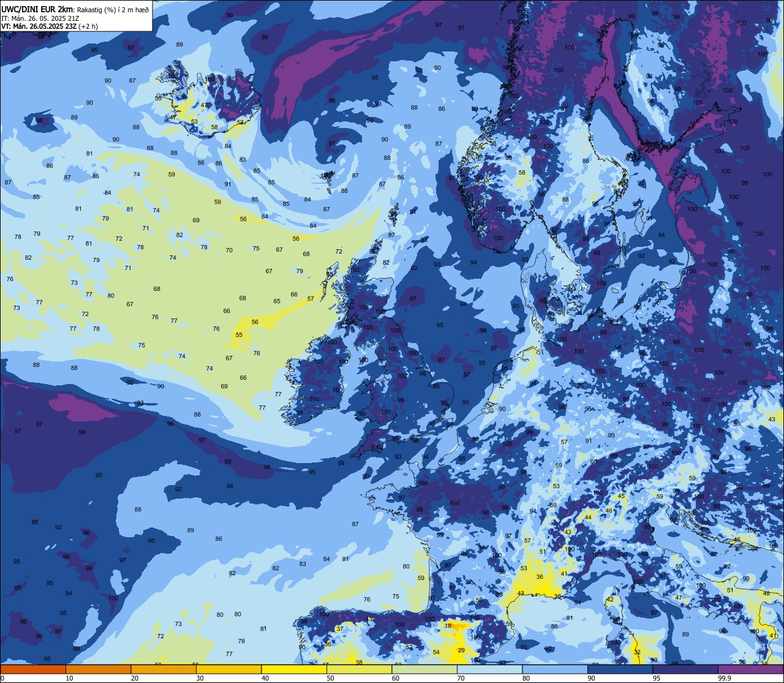Click the humidity value '54' over Spain
The width and height of the screenshot is (784, 683).
[436, 652]
